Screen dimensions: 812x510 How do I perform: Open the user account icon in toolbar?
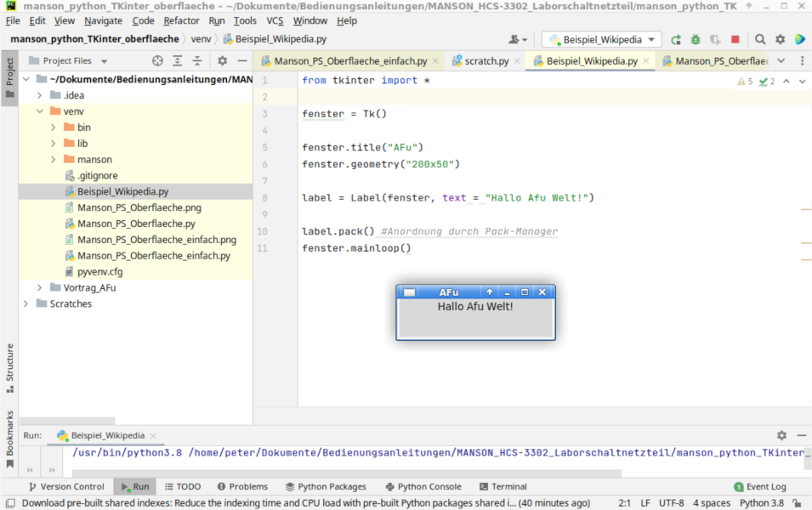[x=517, y=39]
